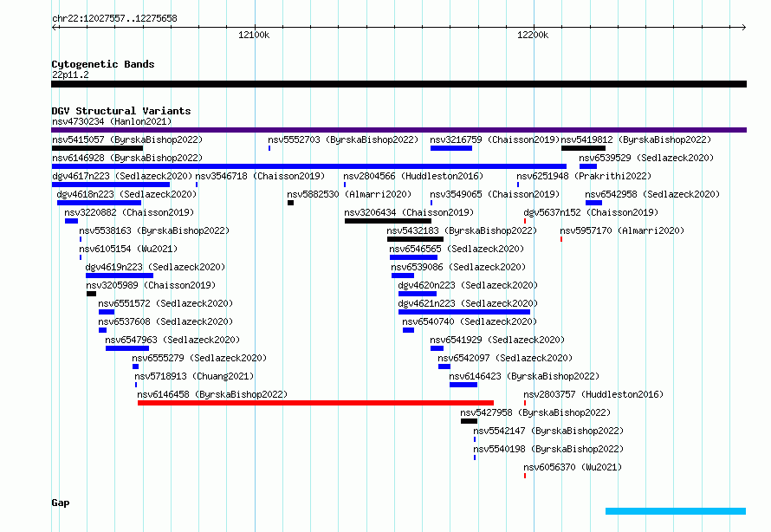Click the blue nsv3216759 variant bar

pos(450,148)
